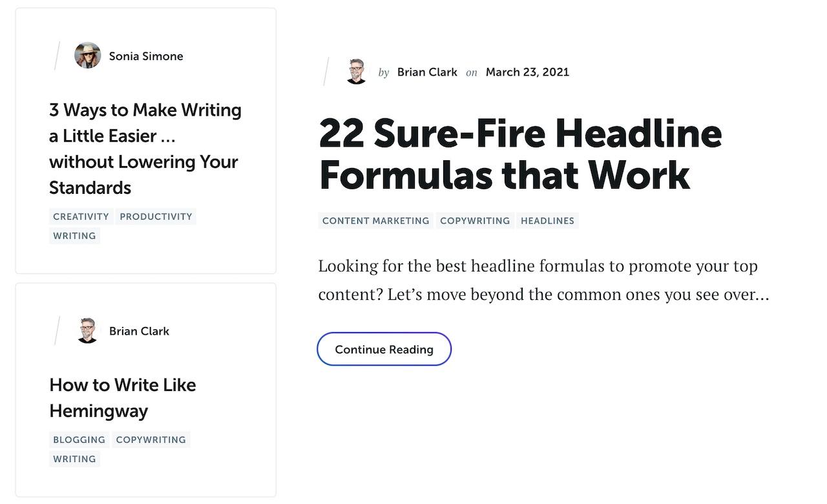Select the PRODUCTIVITY tag
Screen dimensions: 827x504
[156, 216]
